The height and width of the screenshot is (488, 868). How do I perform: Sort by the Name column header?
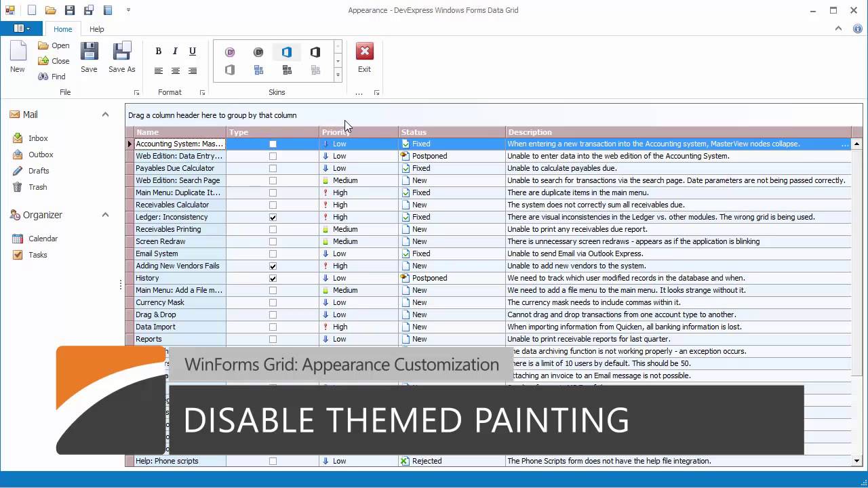point(180,132)
